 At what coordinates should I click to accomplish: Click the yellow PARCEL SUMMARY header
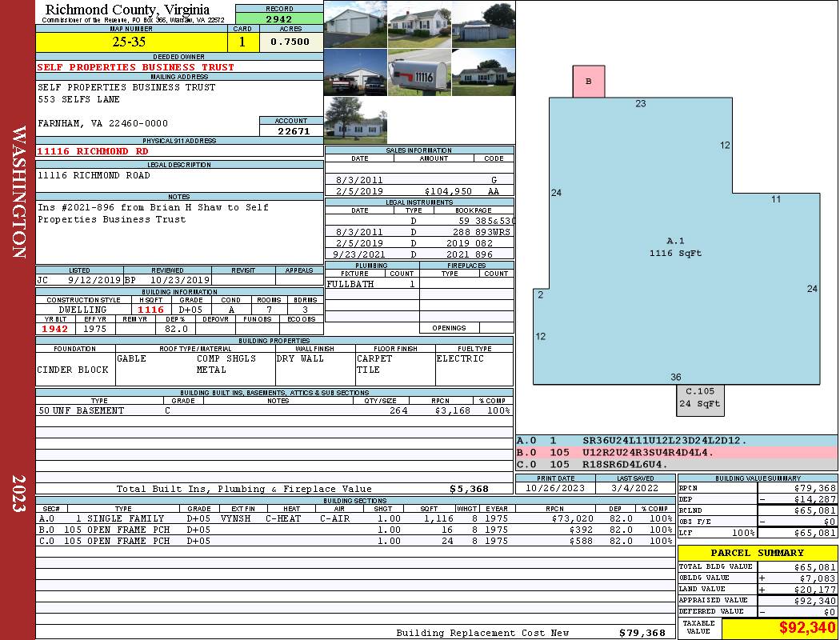pyautogui.click(x=757, y=553)
